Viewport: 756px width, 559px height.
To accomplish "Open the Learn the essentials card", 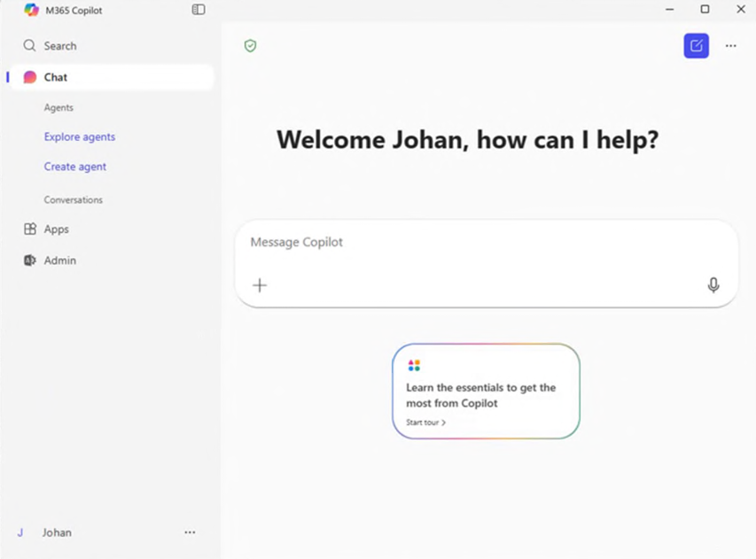I will pyautogui.click(x=486, y=391).
